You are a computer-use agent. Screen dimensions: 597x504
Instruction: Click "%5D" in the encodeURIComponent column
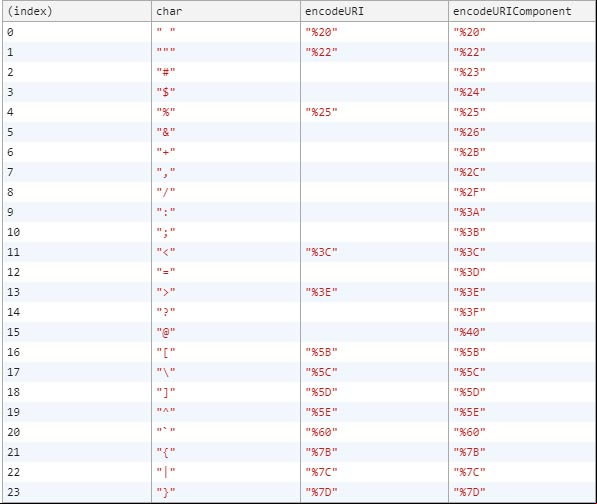pos(469,392)
